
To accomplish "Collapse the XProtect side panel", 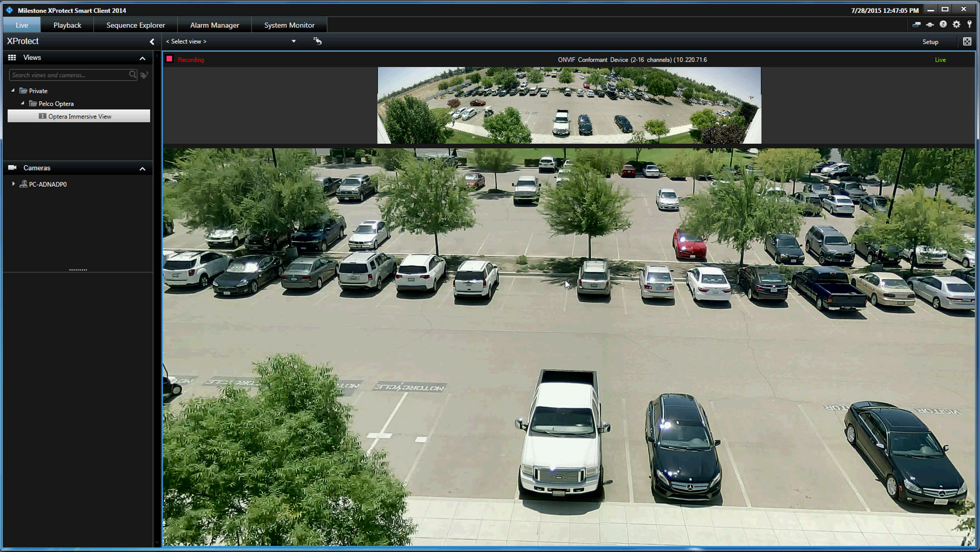I will (x=152, y=41).
